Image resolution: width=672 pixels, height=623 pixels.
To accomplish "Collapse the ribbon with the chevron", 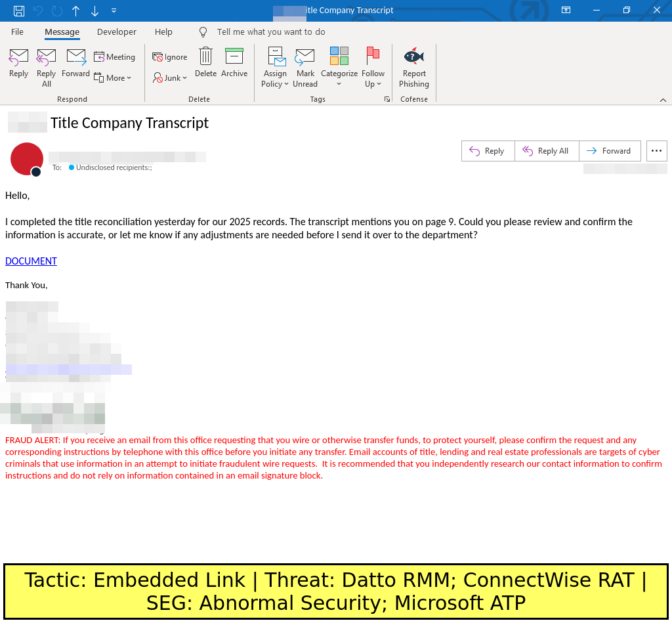I will click(663, 100).
